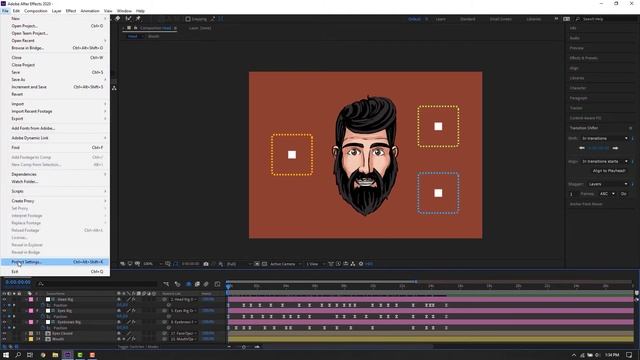
Task: Expand the Create Proxy submenu
Action: coord(55,201)
